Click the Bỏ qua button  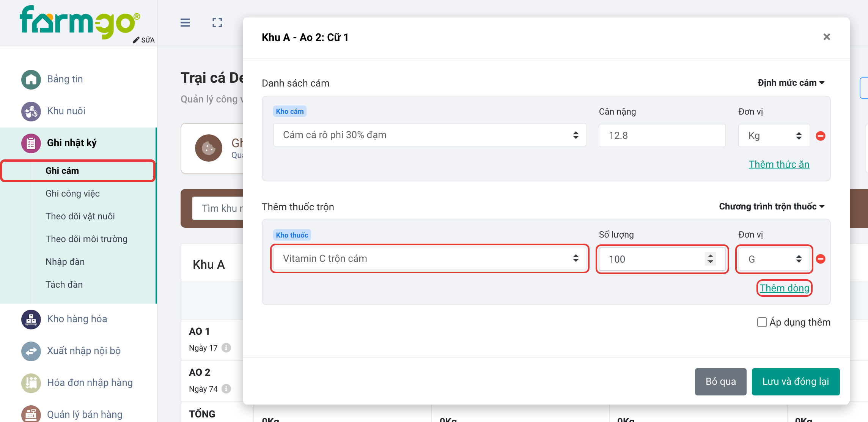[720, 382]
